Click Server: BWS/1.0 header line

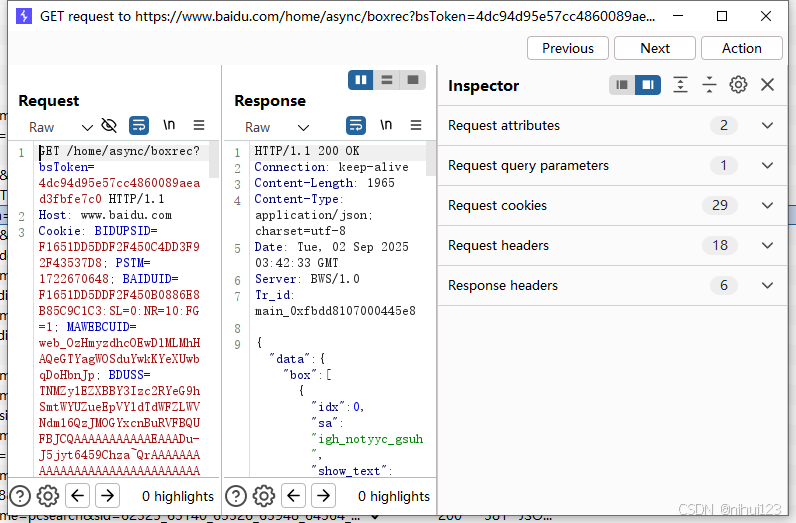[307, 279]
